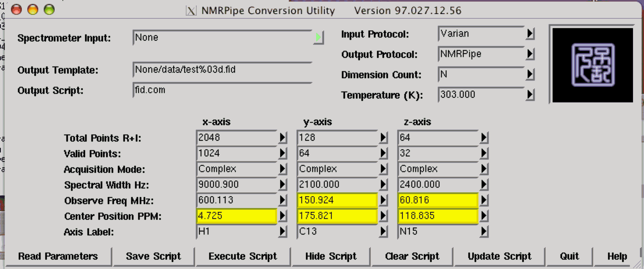Select the yellow x-axis Center Position field
This screenshot has height=269, width=644.
point(237,216)
